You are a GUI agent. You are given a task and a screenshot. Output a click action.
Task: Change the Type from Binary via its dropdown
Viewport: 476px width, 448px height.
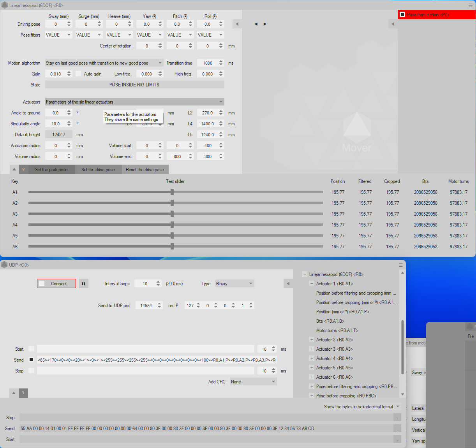tap(234, 283)
